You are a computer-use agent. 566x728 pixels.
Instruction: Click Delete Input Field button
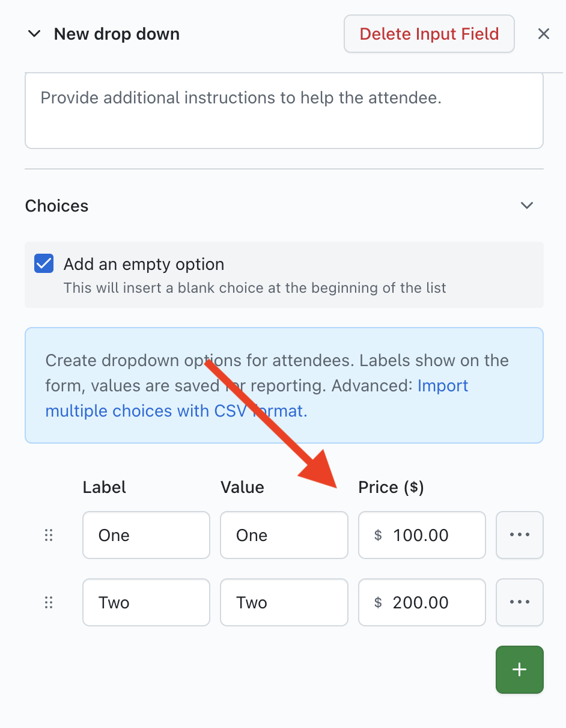tap(429, 34)
